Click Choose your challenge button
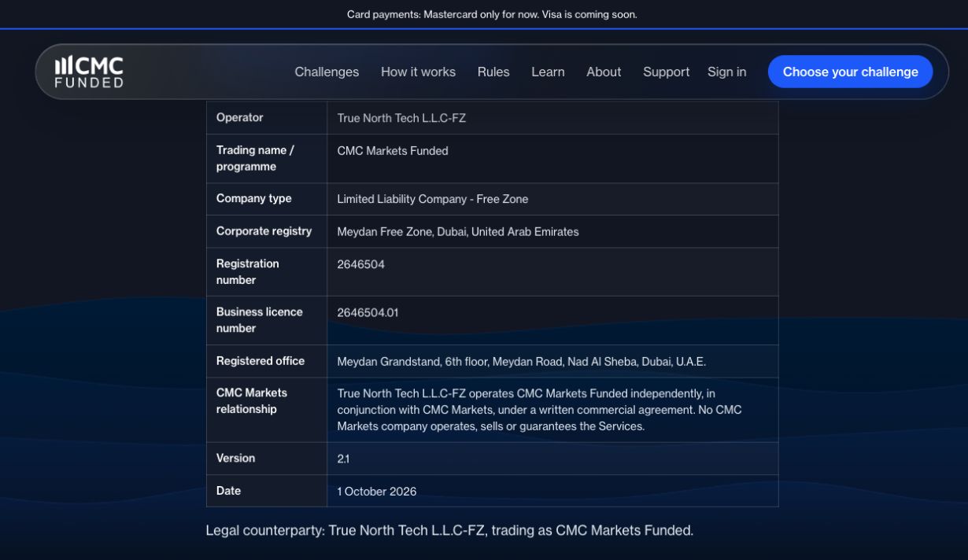968x560 pixels. [850, 72]
